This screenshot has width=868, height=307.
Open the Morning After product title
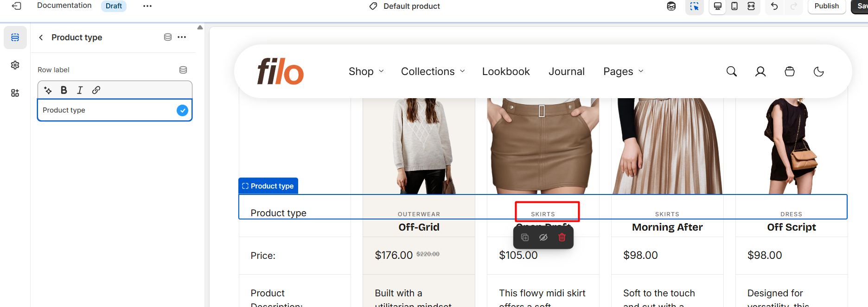[667, 227]
